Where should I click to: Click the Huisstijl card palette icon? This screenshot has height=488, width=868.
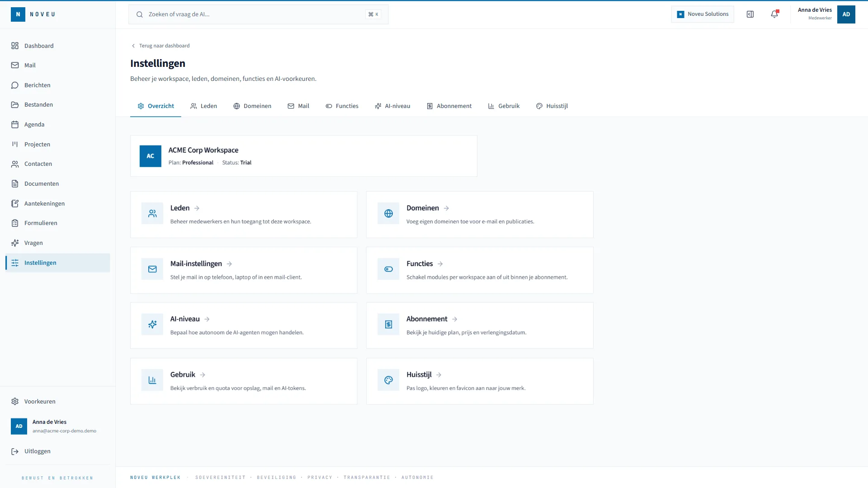tap(388, 380)
